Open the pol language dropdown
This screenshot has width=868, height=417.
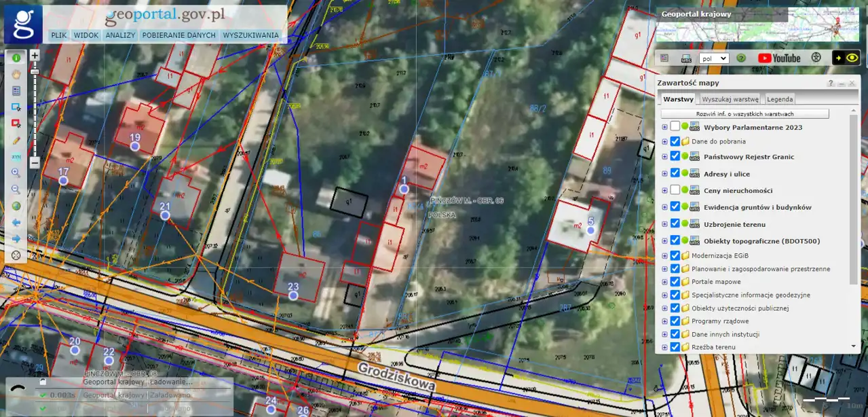(714, 58)
